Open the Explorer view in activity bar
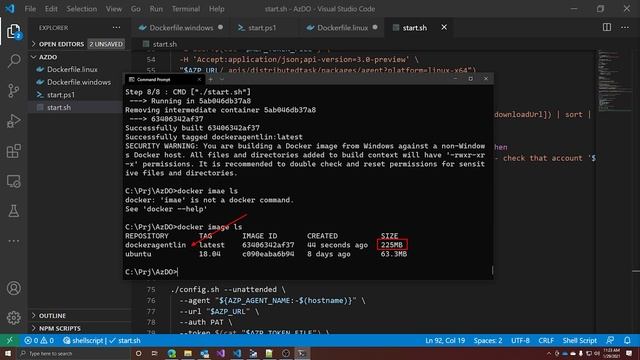This screenshot has width=640, height=360. 13,31
